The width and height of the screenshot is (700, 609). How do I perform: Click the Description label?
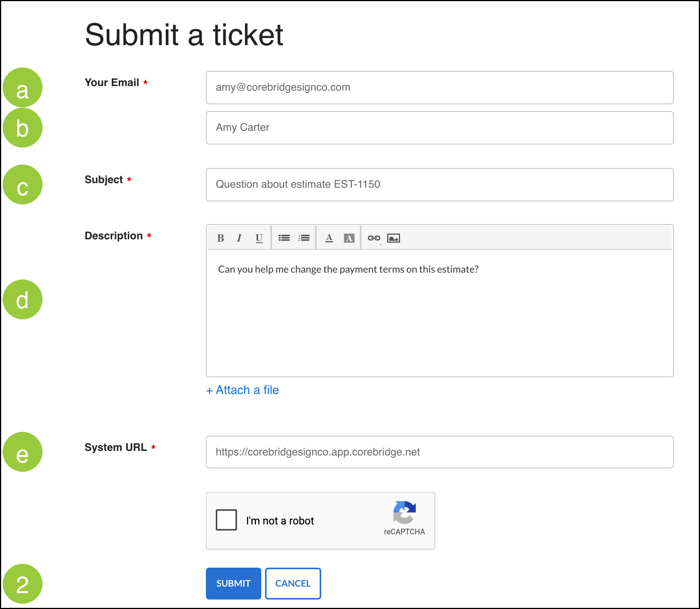point(114,236)
